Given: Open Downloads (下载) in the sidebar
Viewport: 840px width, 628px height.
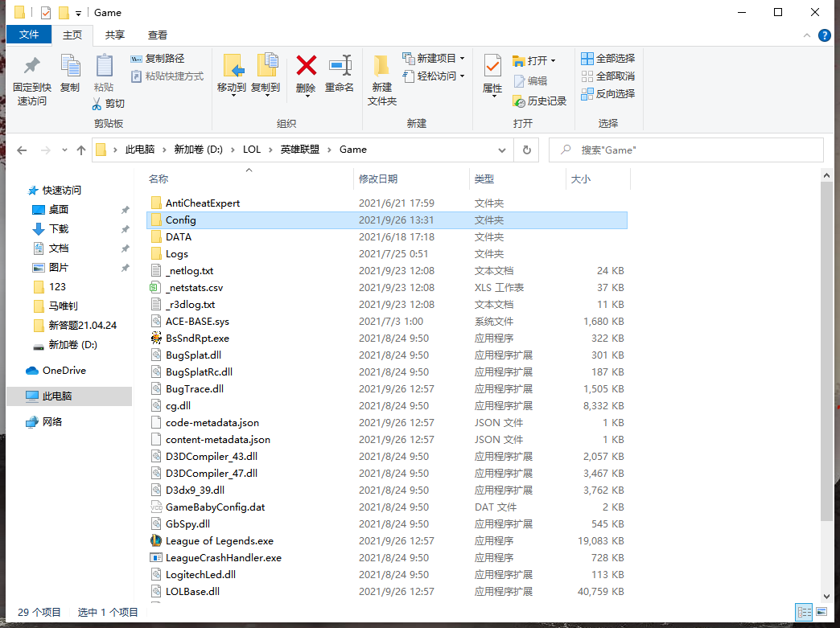Looking at the screenshot, I should pyautogui.click(x=59, y=228).
